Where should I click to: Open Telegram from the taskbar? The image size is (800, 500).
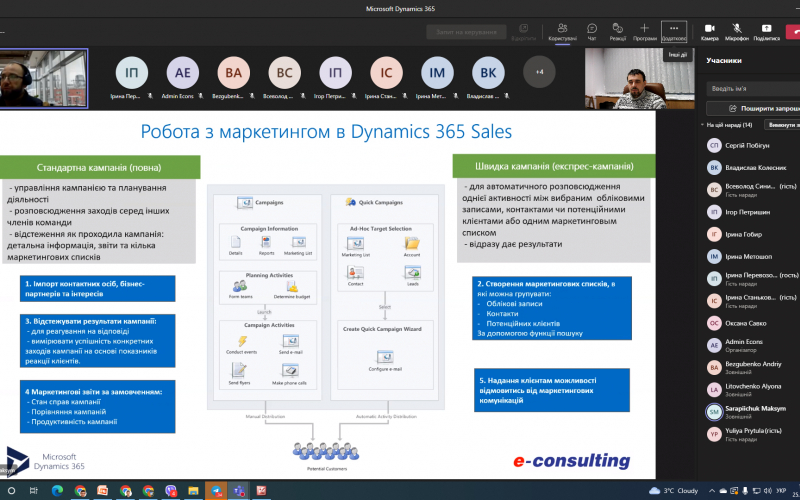click(x=216, y=491)
